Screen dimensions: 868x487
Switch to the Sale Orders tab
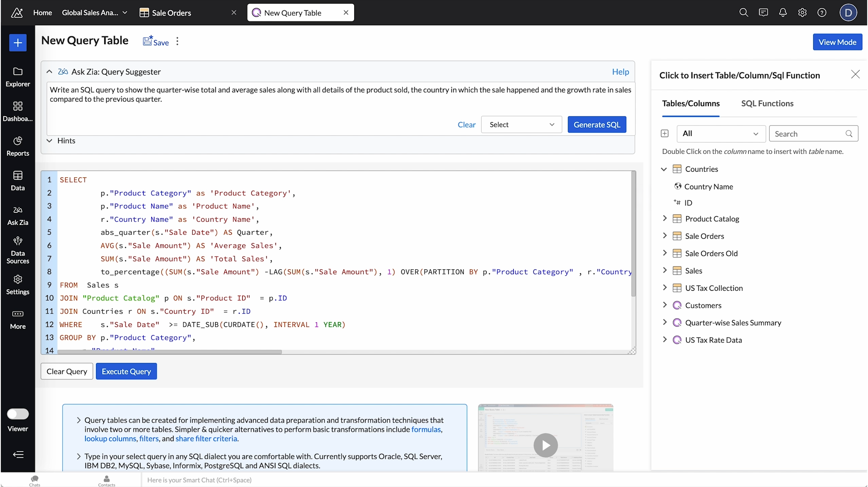(171, 13)
